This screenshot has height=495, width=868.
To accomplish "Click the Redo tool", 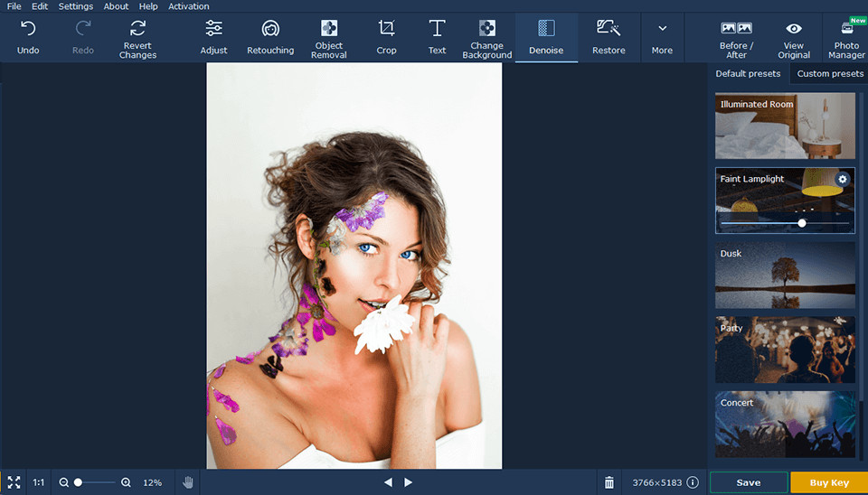I will (83, 38).
